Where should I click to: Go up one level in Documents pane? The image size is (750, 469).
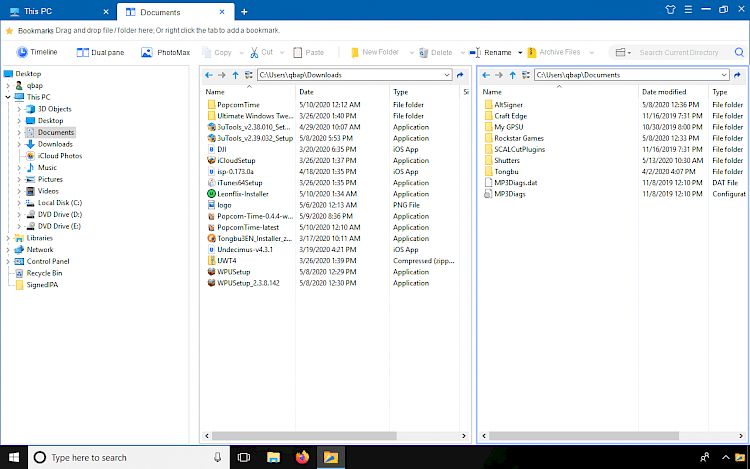513,75
